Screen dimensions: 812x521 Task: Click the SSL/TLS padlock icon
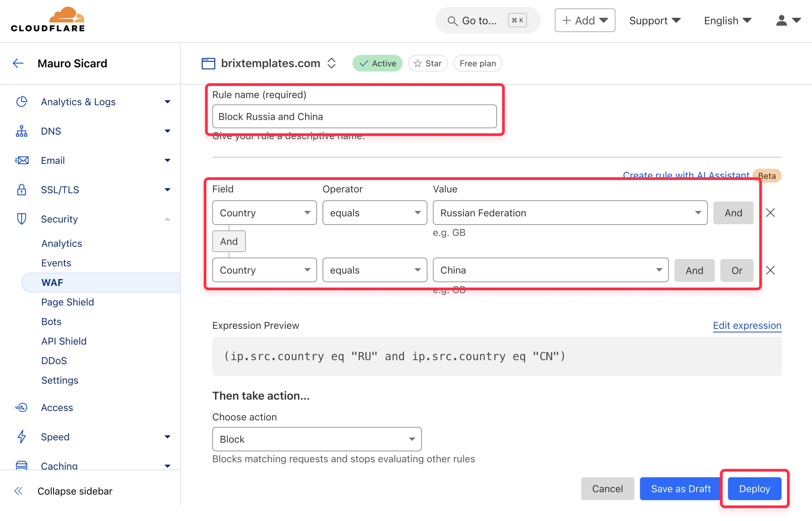(x=22, y=190)
